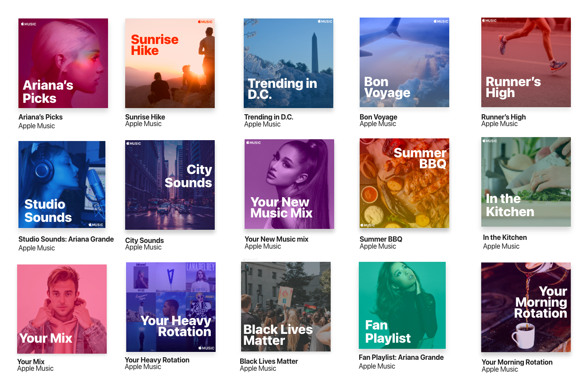Click "Apple Music" under Studio Sounds: Ariana Grande
Viewport: 588px width, 391px height.
[37, 248]
